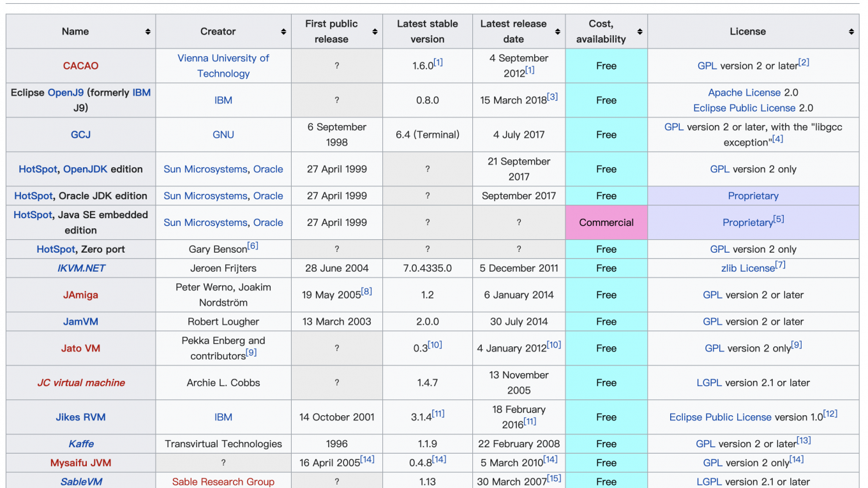
Task: Sort by License column arrows
Action: 851,32
